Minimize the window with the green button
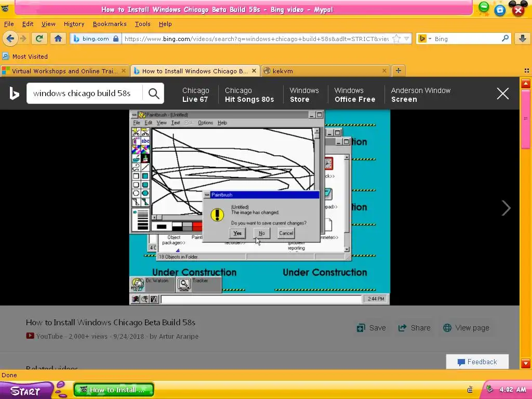Image resolution: width=532 pixels, height=399 pixels. tap(484, 7)
